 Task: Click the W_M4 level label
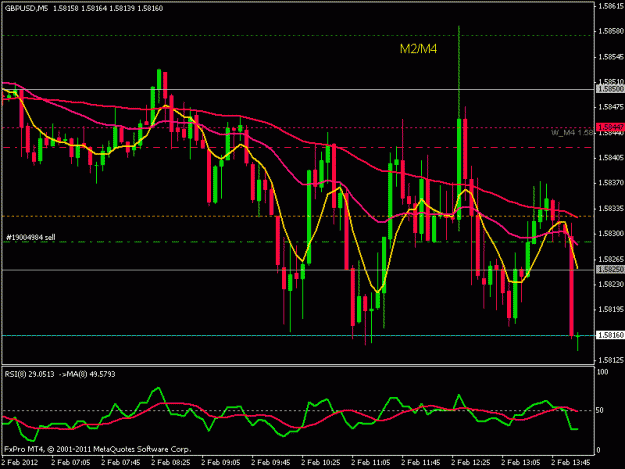pyautogui.click(x=572, y=133)
